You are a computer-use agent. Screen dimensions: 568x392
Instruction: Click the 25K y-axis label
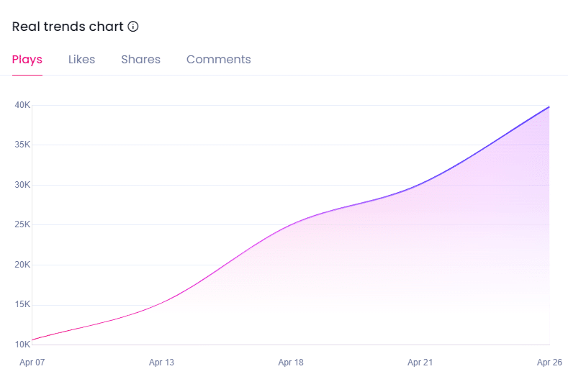coord(22,224)
